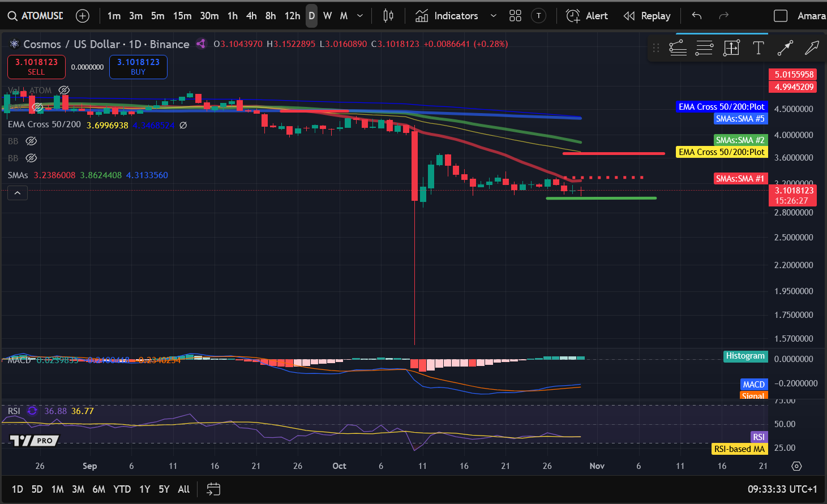Image resolution: width=827 pixels, height=504 pixels.
Task: Select the horizontal lines drawing tool
Action: click(x=704, y=48)
